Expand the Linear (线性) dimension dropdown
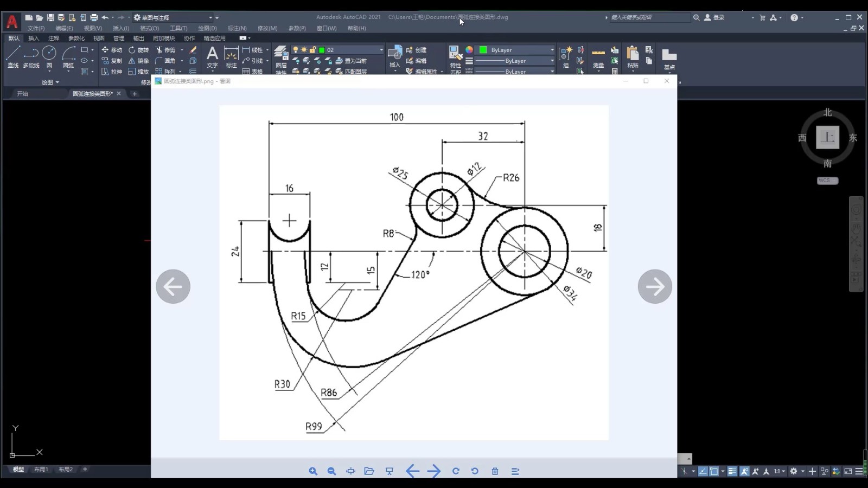The width and height of the screenshot is (868, 488). pyautogui.click(x=267, y=50)
